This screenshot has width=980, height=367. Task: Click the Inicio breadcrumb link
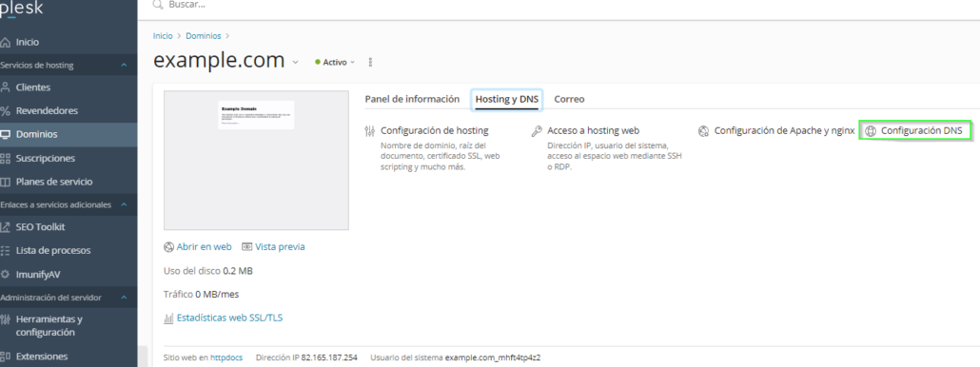pos(163,36)
